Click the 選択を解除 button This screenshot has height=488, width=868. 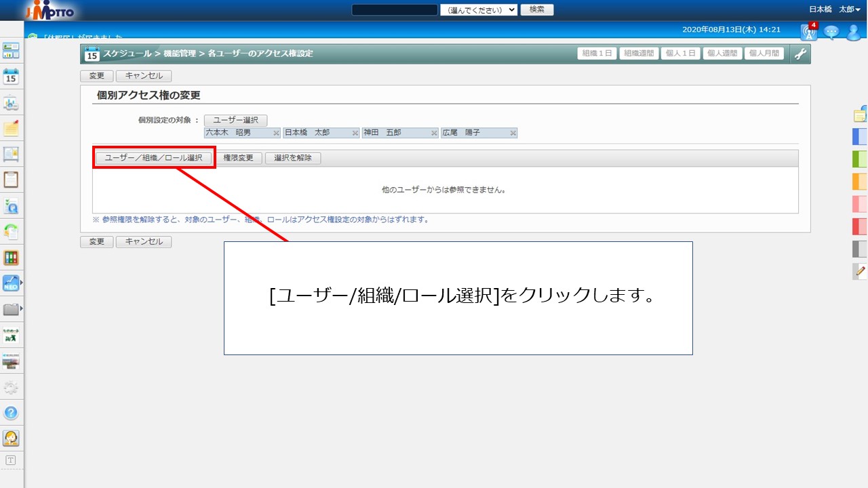click(293, 158)
